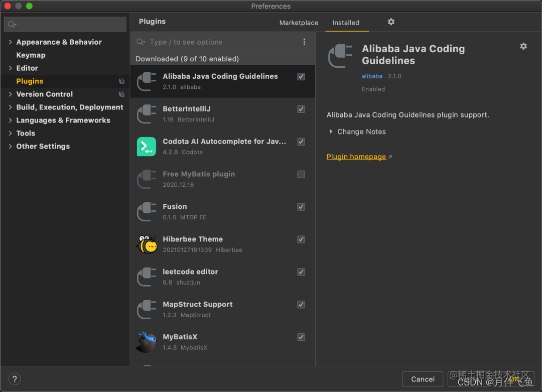Screen dimensions: 542x392
Task: Click the Version Control sidebar label
Action: (45, 94)
